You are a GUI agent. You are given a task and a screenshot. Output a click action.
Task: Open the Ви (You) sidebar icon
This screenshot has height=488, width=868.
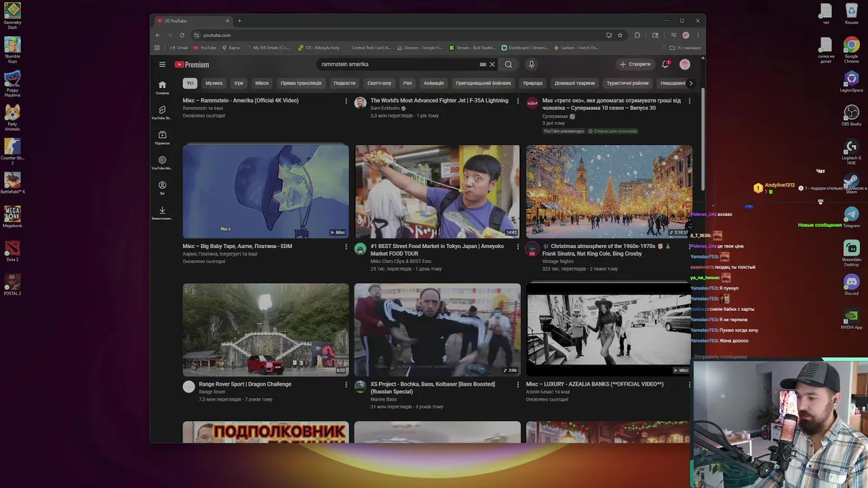tap(162, 188)
